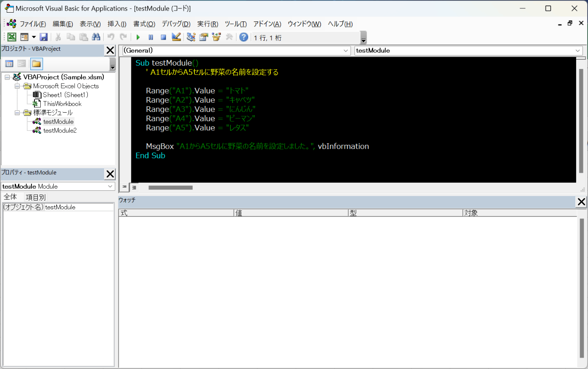Screen dimensions: 588x369
Task: Open the ファイル(F) menu
Action: [x=33, y=24]
